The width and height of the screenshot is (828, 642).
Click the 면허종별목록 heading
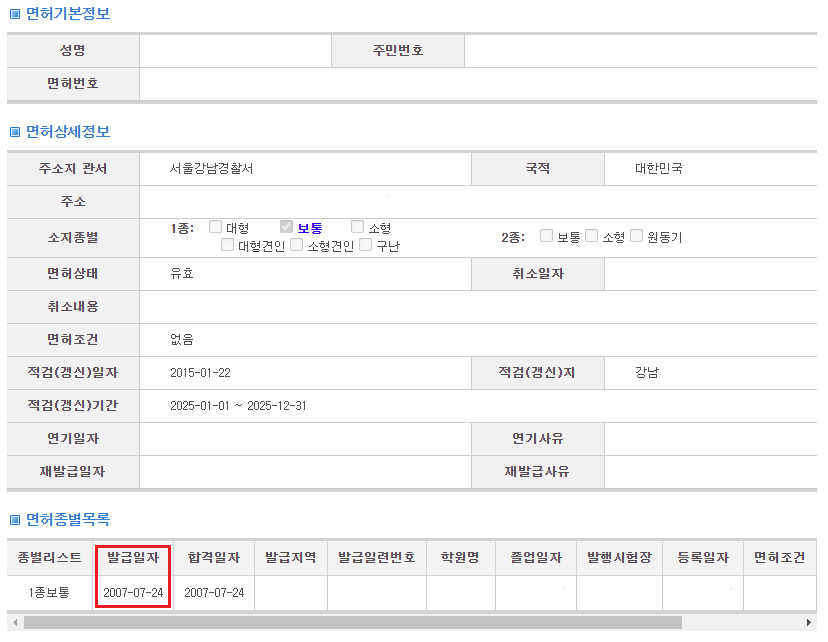(x=68, y=520)
